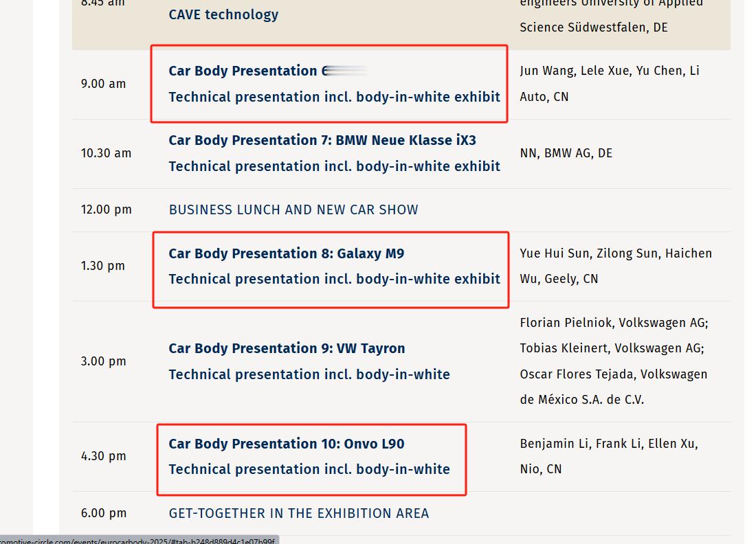Click the 1.30 pm Technical presentation subtitle

click(x=335, y=279)
